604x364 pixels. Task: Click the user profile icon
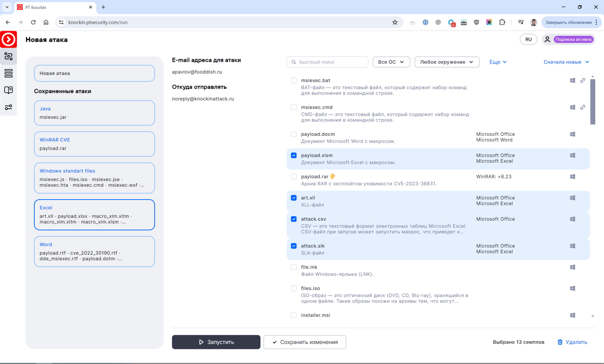[547, 39]
